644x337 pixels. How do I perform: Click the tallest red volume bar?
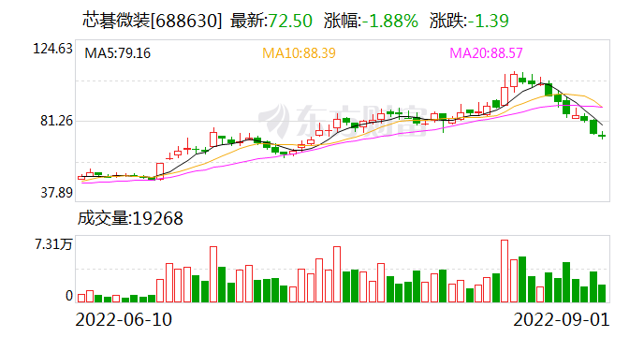coord(505,271)
